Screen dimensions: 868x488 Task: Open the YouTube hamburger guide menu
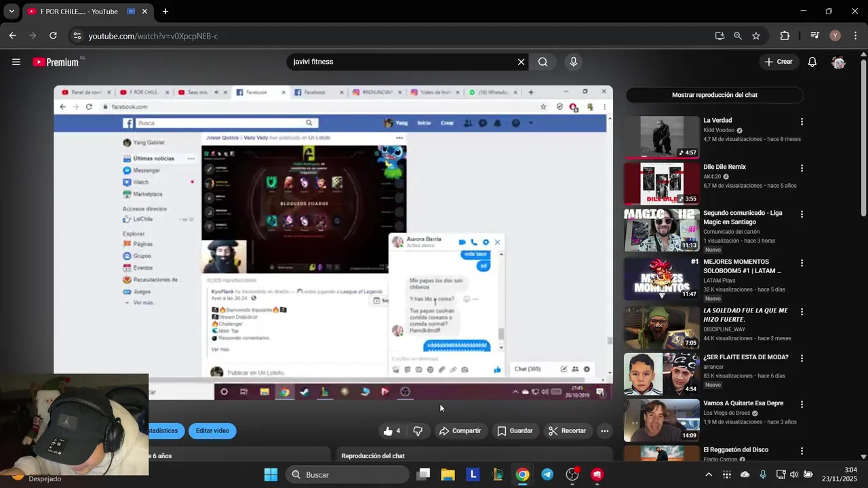(16, 62)
